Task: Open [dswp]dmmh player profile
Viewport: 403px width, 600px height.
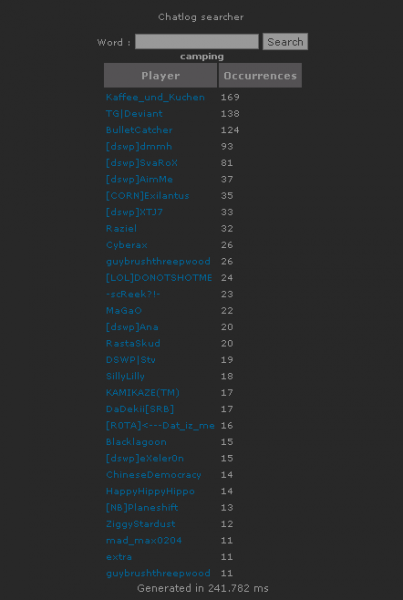Action: pyautogui.click(x=139, y=147)
